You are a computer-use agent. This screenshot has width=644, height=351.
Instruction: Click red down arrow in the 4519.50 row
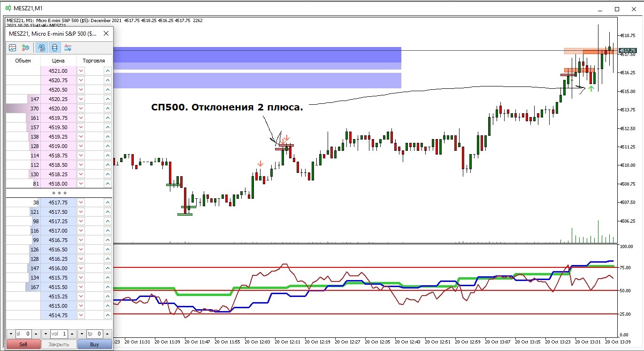[81, 127]
